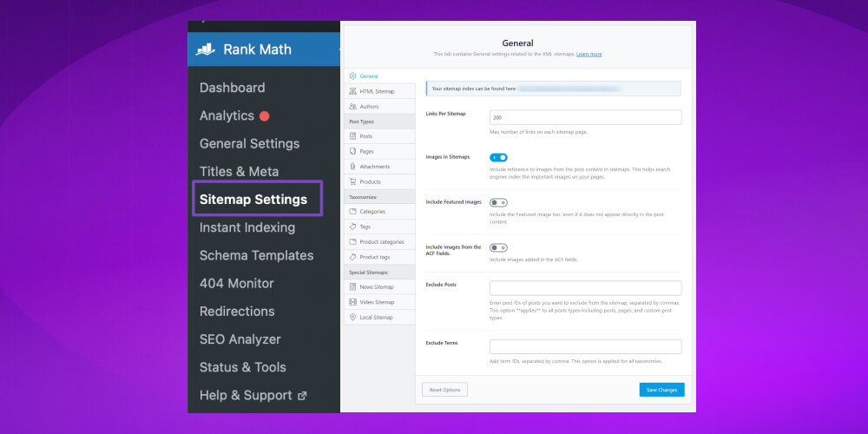Image resolution: width=868 pixels, height=434 pixels.
Task: Focus the Links Per Sitemap field
Action: [586, 117]
